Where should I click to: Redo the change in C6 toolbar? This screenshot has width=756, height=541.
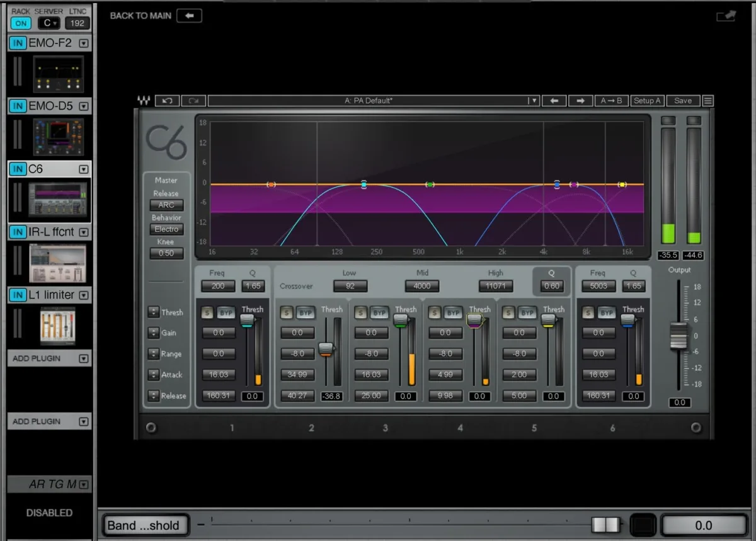click(193, 100)
